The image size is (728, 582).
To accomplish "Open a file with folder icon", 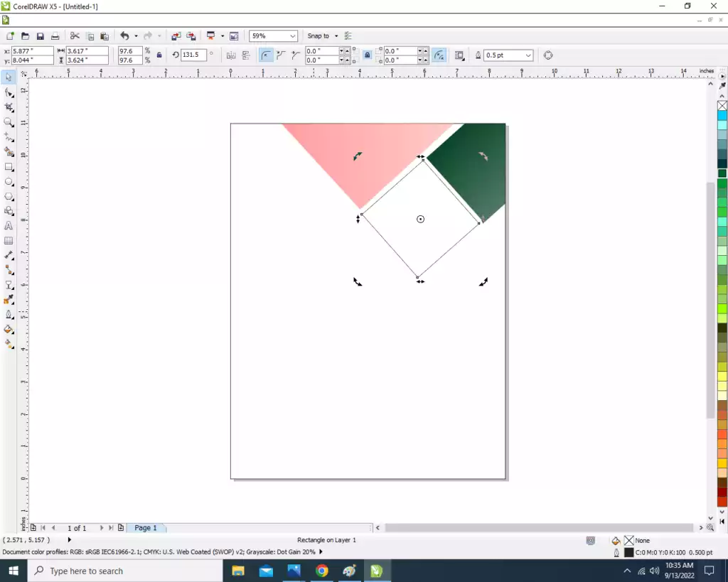I will (25, 36).
